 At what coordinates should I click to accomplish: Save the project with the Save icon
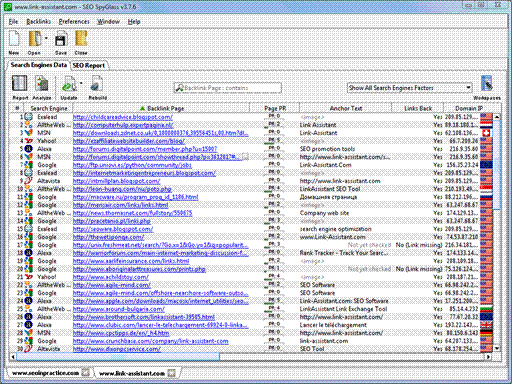point(61,39)
